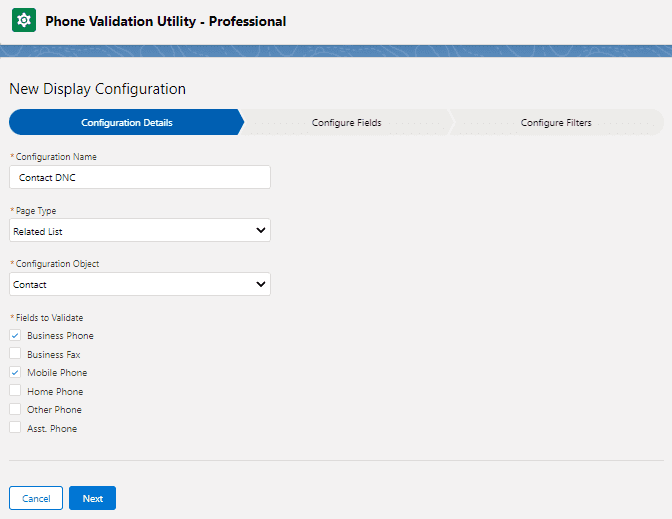The height and width of the screenshot is (519, 672).
Task: Uncheck the Mobile Phone checkbox
Action: (x=15, y=373)
